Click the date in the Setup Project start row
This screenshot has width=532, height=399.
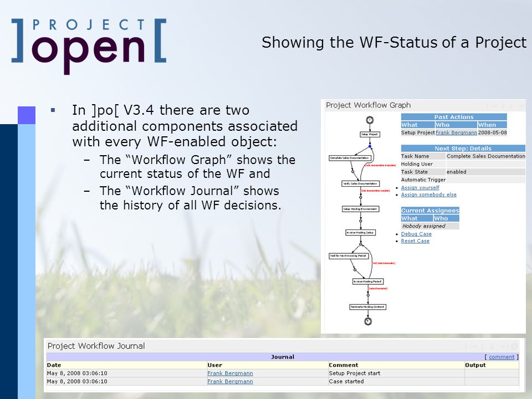tap(77, 373)
